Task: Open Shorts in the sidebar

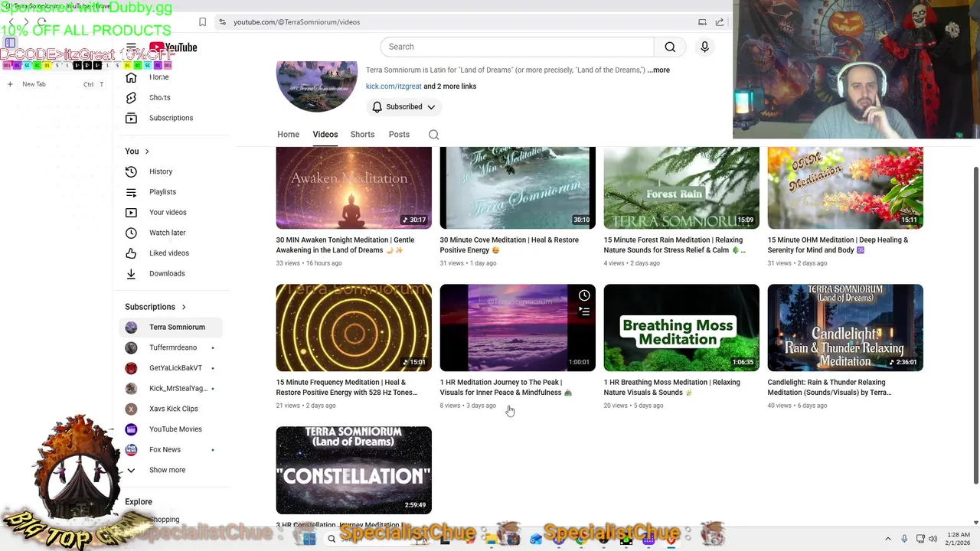Action: (159, 97)
